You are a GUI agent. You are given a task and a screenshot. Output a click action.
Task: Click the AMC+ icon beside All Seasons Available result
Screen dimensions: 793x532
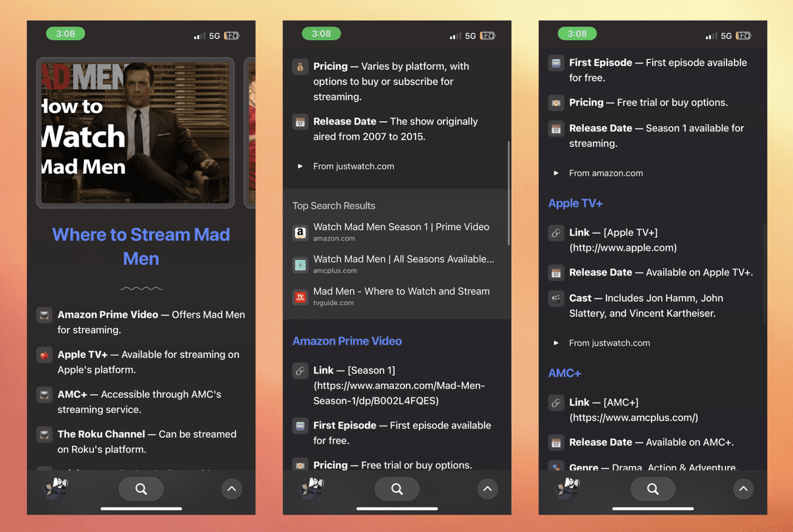tap(300, 265)
